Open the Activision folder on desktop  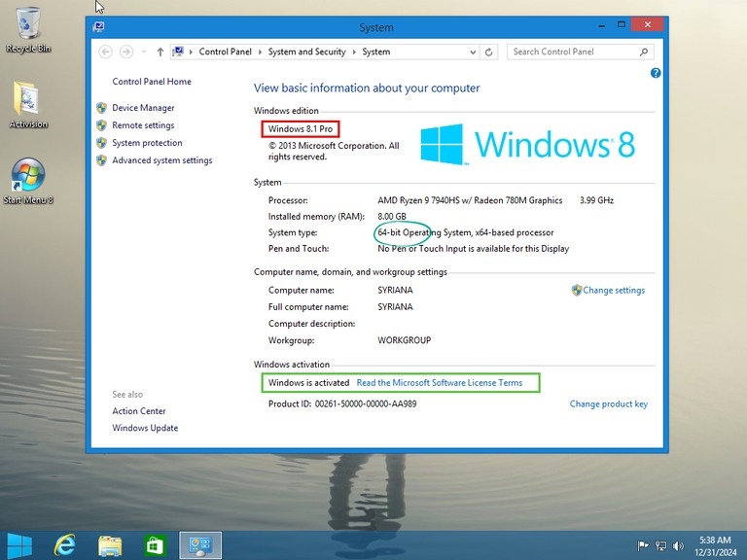pos(28,105)
